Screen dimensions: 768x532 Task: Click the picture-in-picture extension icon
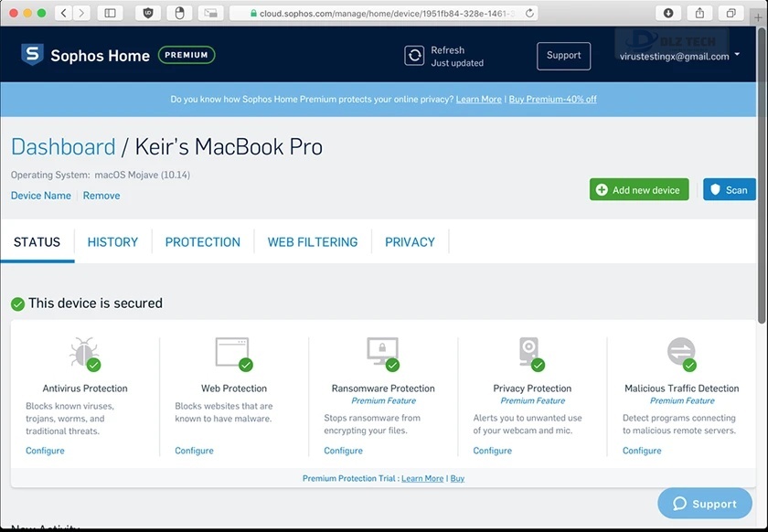[x=210, y=13]
